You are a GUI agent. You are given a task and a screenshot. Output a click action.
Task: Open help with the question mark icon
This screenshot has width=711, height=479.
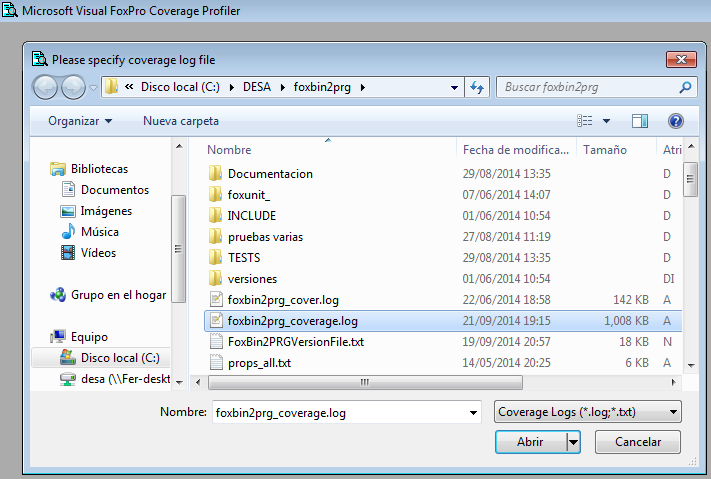click(x=676, y=121)
